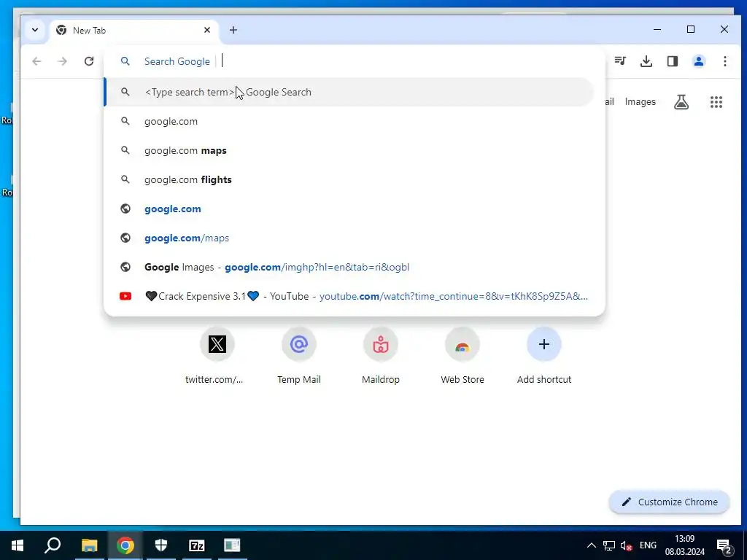Image resolution: width=747 pixels, height=560 pixels.
Task: Open 7-Zip from taskbar
Action: pyautogui.click(x=197, y=545)
